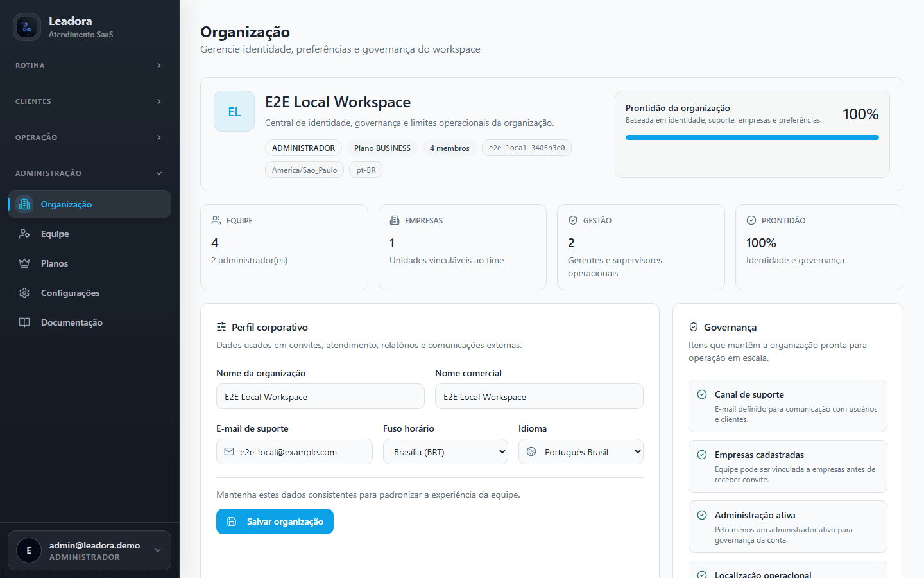Viewport: 924px width, 578px height.
Task: Click the organization readiness progress bar
Action: (x=752, y=137)
